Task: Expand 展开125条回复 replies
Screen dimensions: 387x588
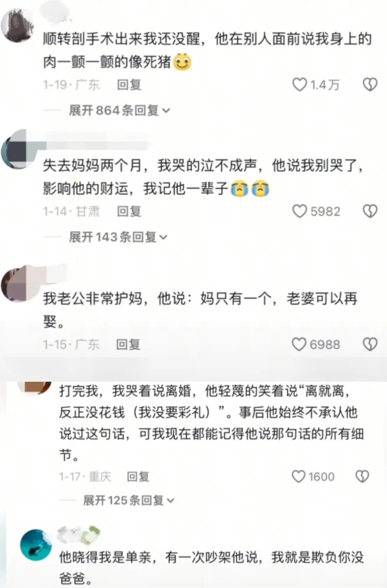Action: pyautogui.click(x=129, y=500)
